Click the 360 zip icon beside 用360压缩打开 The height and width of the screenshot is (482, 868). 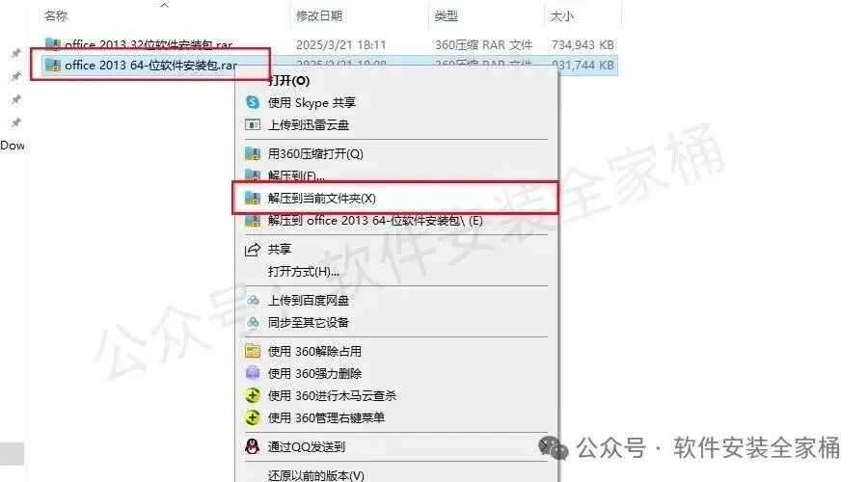[x=253, y=154]
